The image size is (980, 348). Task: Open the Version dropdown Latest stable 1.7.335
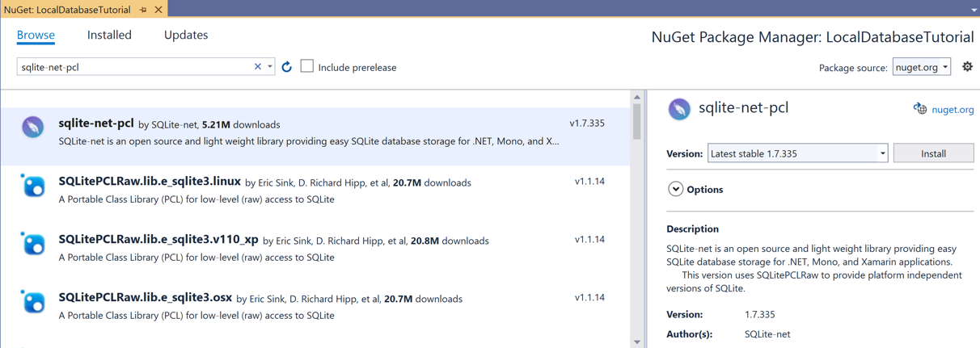tap(797, 153)
